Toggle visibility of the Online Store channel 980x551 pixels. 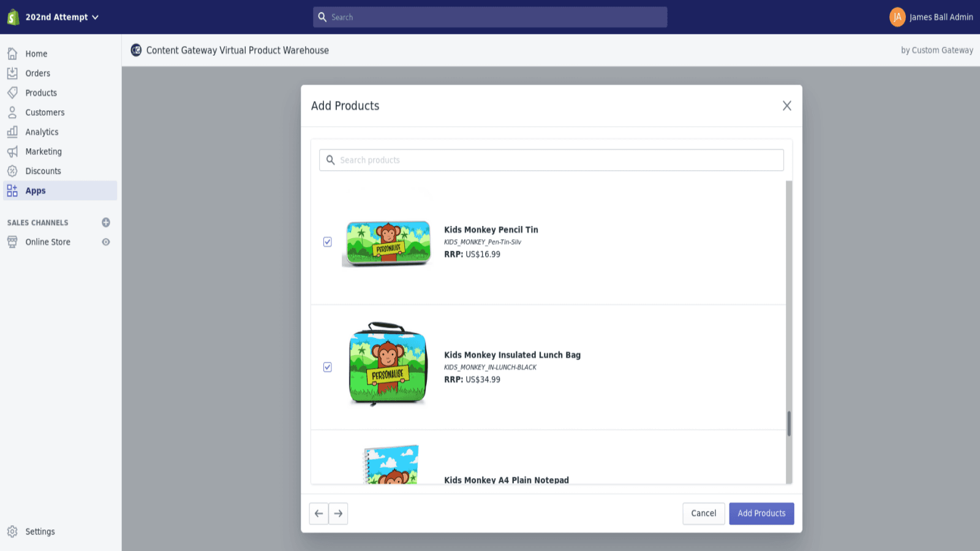coord(105,242)
